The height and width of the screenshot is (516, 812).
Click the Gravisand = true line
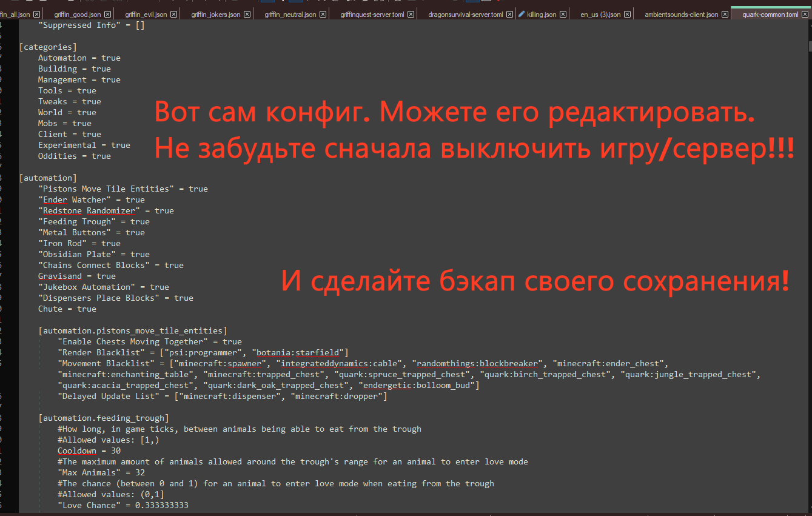point(76,276)
